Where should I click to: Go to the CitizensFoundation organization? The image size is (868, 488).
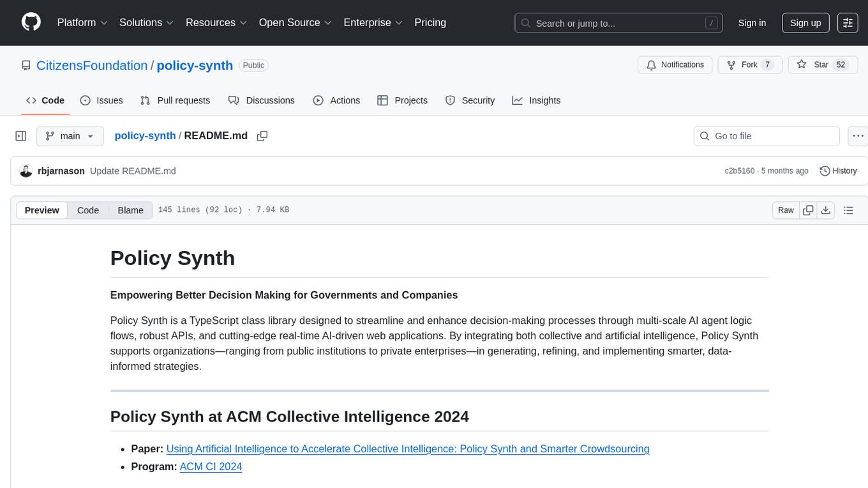92,65
